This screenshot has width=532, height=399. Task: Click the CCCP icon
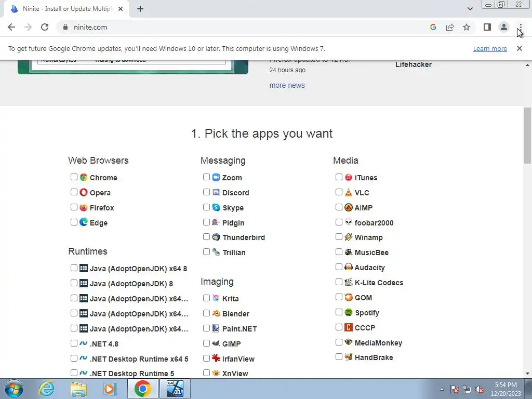pyautogui.click(x=349, y=327)
